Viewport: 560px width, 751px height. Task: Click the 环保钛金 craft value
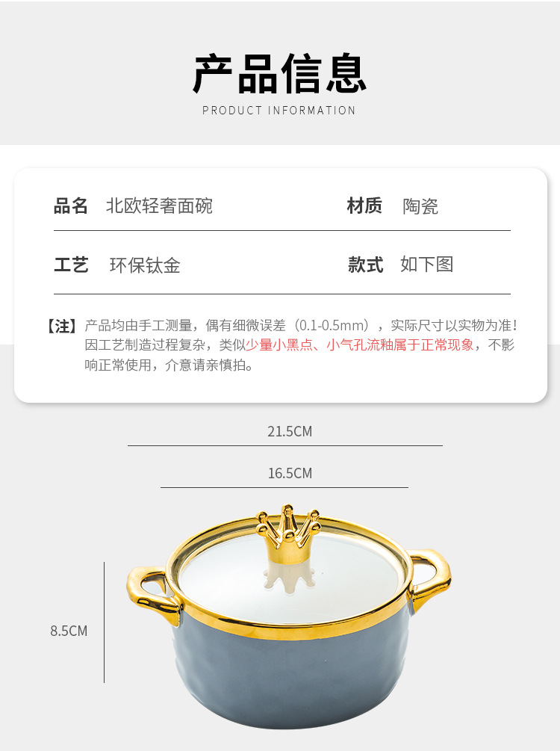coord(145,265)
